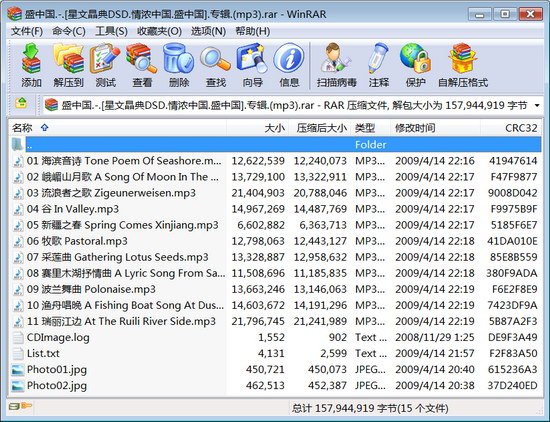Click the date 2008/11/29 1:25
Screen dimensions: 550x422
(435, 337)
